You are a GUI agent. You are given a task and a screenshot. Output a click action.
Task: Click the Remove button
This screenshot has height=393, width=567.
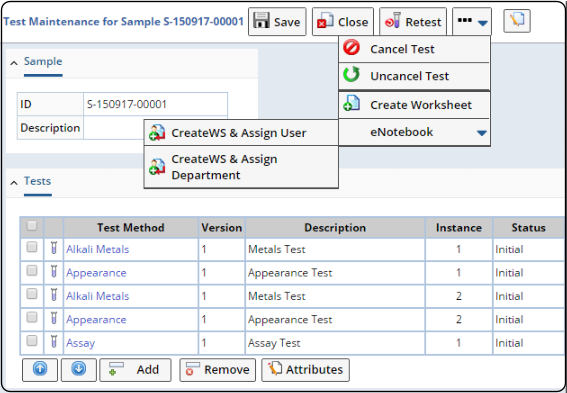click(x=218, y=369)
